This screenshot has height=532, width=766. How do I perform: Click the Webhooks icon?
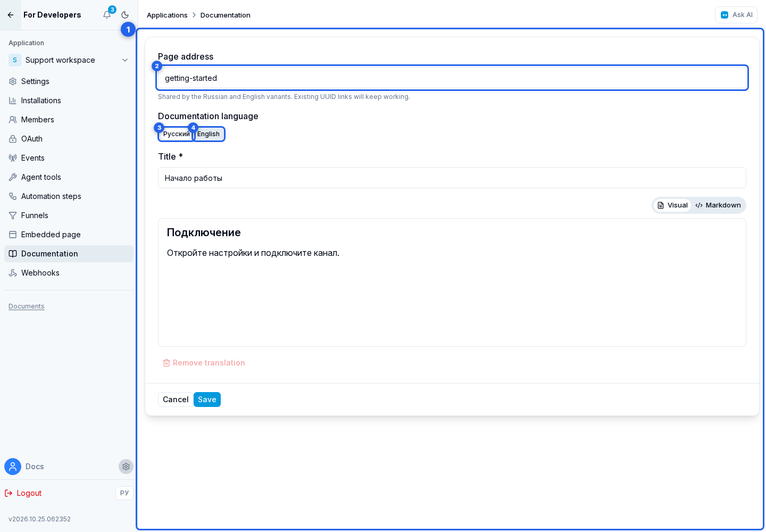(13, 273)
